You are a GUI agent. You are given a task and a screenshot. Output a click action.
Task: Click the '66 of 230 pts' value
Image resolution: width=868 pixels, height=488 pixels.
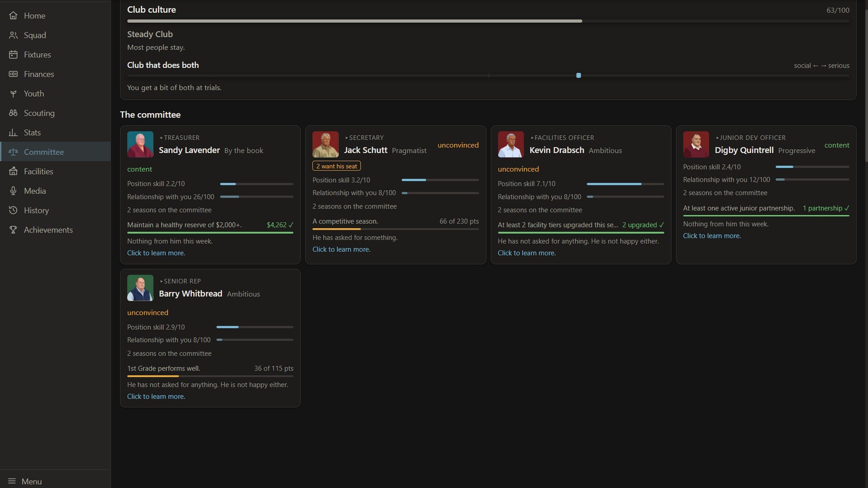pos(459,221)
